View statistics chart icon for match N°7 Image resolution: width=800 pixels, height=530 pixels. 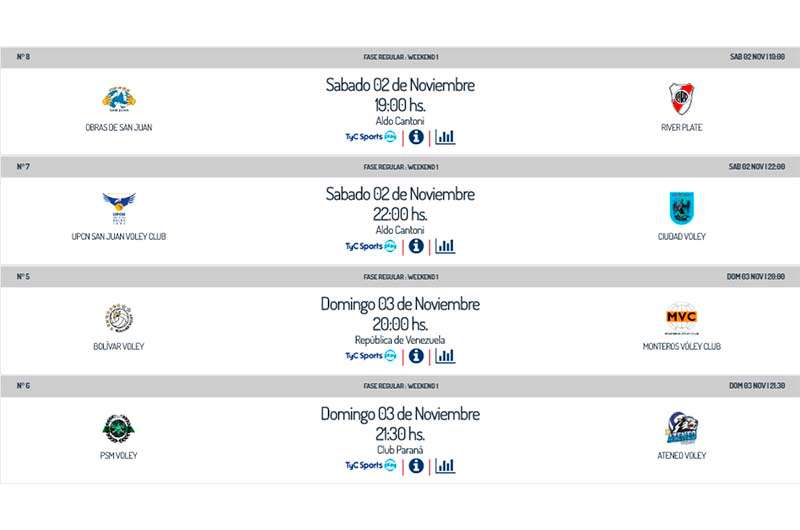[445, 246]
